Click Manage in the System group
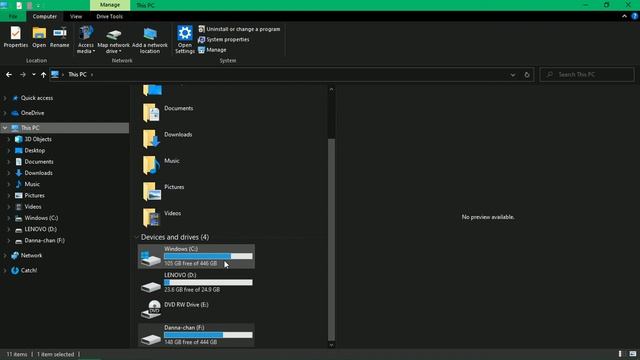 tap(212, 49)
